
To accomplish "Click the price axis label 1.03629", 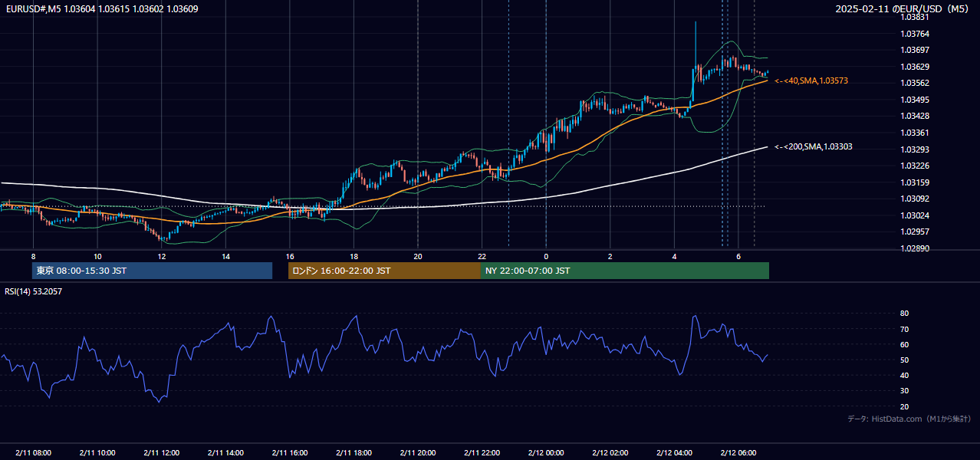I will pos(914,67).
